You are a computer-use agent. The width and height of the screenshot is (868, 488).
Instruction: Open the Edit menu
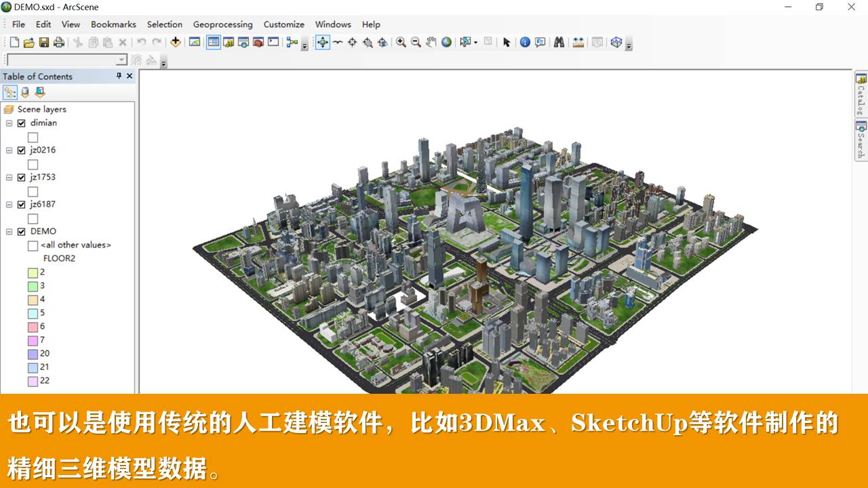[43, 24]
